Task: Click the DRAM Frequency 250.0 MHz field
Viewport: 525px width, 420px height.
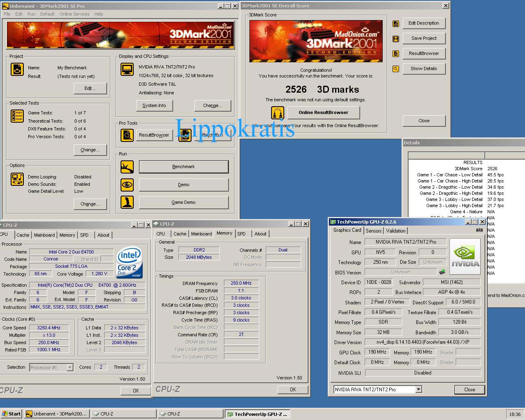Action: (x=241, y=283)
